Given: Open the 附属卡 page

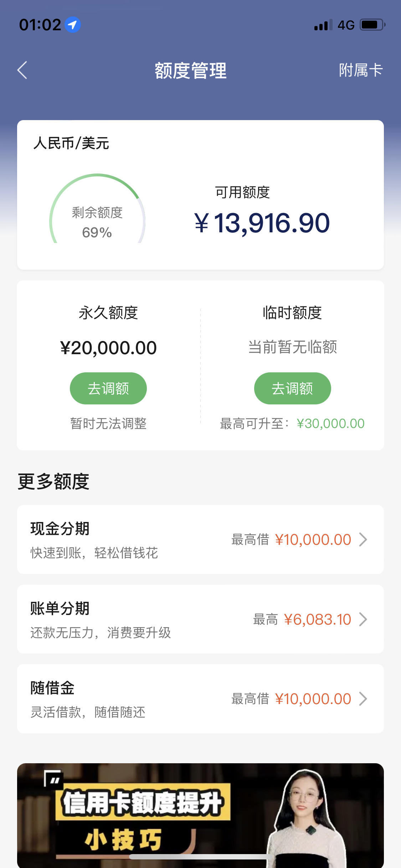Looking at the screenshot, I should tap(361, 70).
